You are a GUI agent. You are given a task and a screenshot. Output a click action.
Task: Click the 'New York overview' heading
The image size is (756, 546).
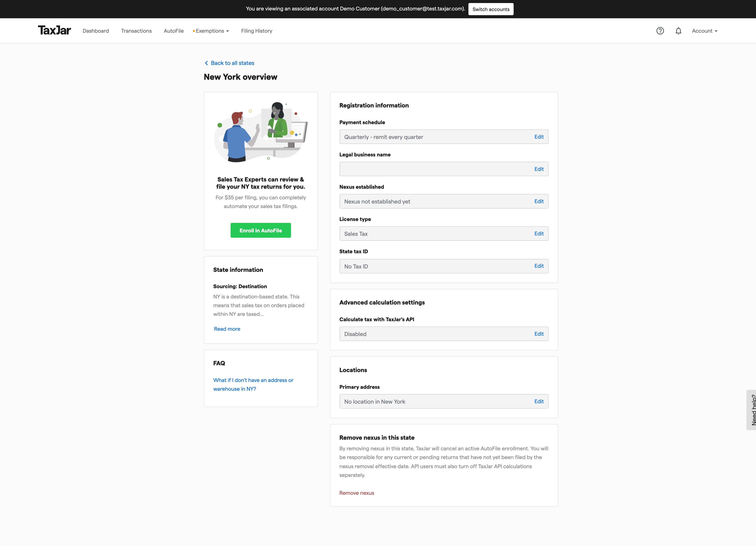240,77
